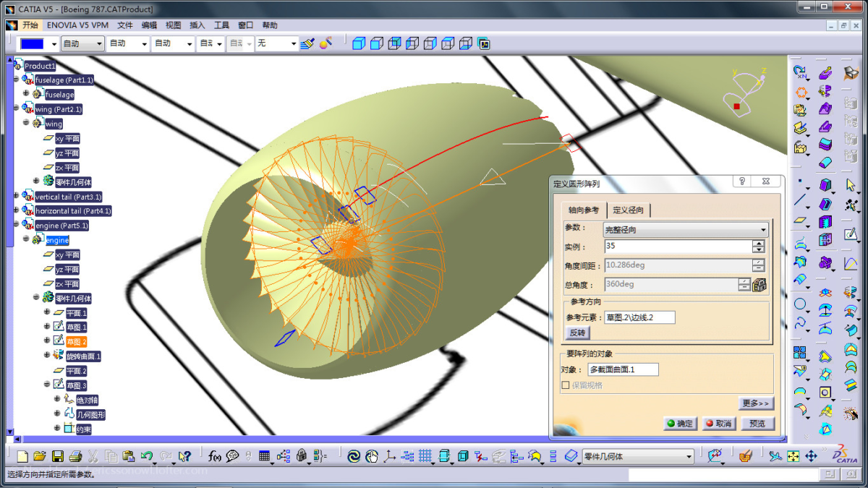The image size is (868, 488).
Task: Select the highlighted 草图.2 tree item
Action: pyautogui.click(x=77, y=341)
